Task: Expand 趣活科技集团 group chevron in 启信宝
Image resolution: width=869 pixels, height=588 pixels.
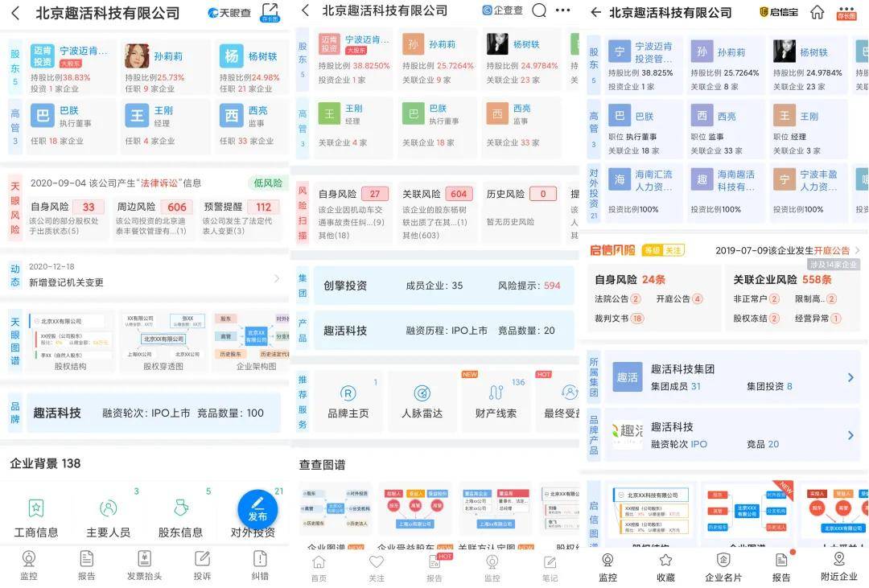Action: pyautogui.click(x=850, y=377)
